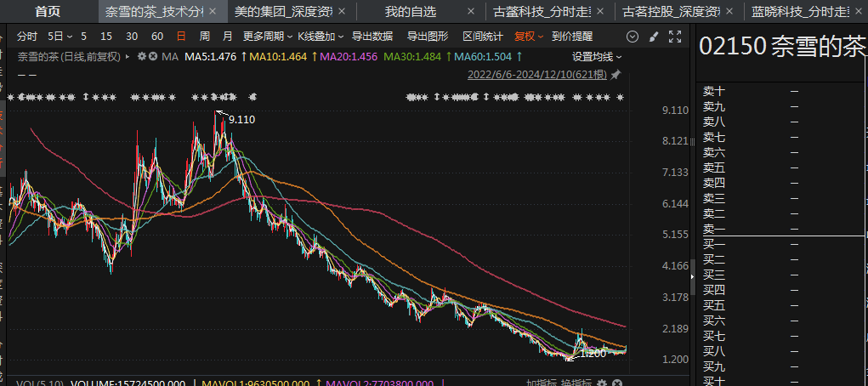The width and height of the screenshot is (868, 386).
Task: Click the date range link 2022/6/6-2024/12/10
Action: coord(537,75)
